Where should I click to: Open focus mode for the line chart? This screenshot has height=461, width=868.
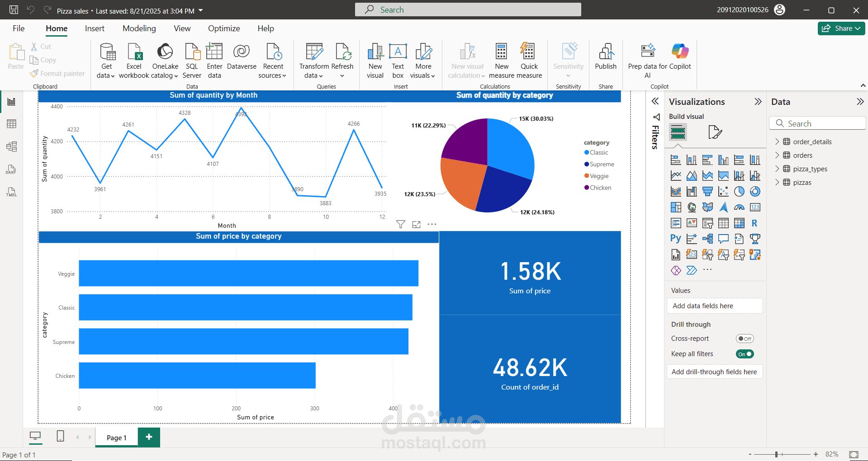pyautogui.click(x=417, y=224)
